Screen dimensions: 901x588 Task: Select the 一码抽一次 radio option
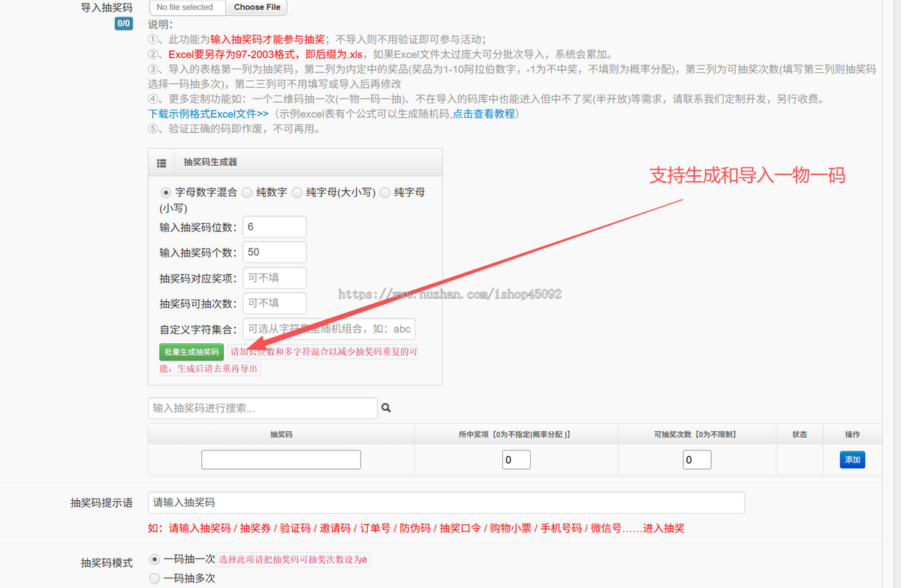pyautogui.click(x=155, y=559)
